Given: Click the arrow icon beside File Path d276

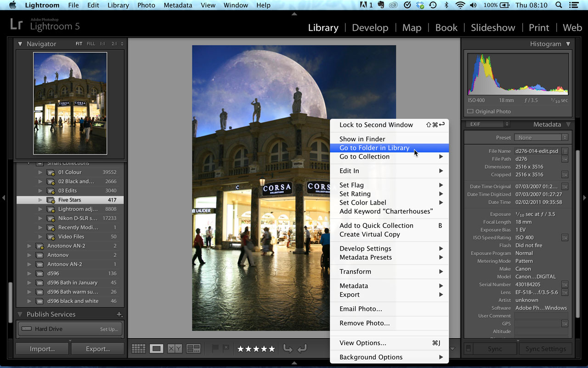Looking at the screenshot, I should (x=565, y=159).
